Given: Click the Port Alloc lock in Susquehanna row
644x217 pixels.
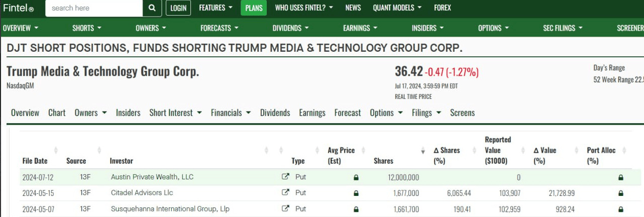Looking at the screenshot, I should click(621, 209).
